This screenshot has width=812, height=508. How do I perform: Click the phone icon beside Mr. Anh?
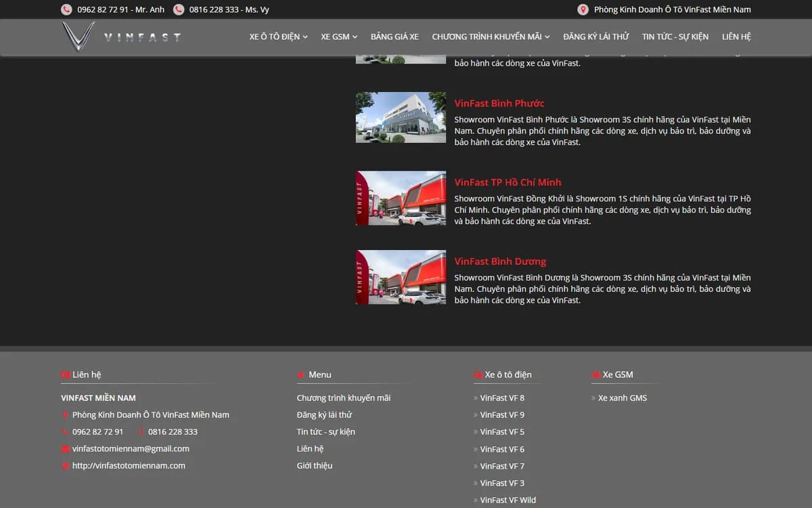tap(66, 9)
